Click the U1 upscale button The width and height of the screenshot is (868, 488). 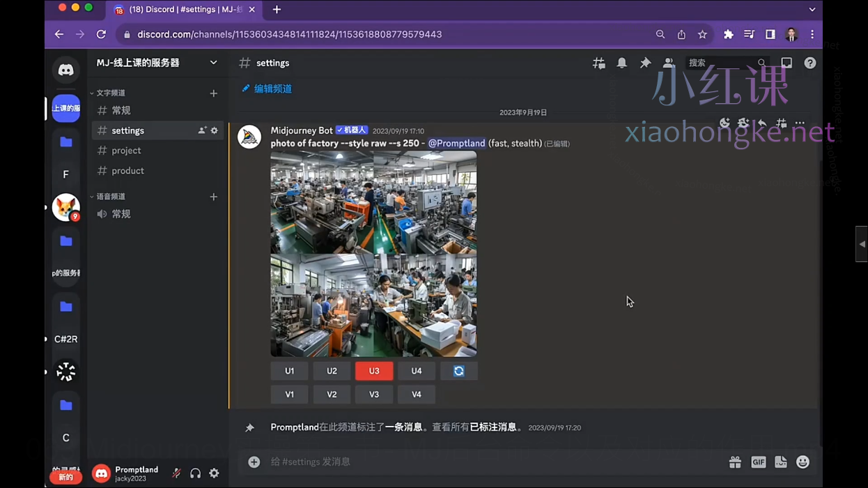coord(289,371)
